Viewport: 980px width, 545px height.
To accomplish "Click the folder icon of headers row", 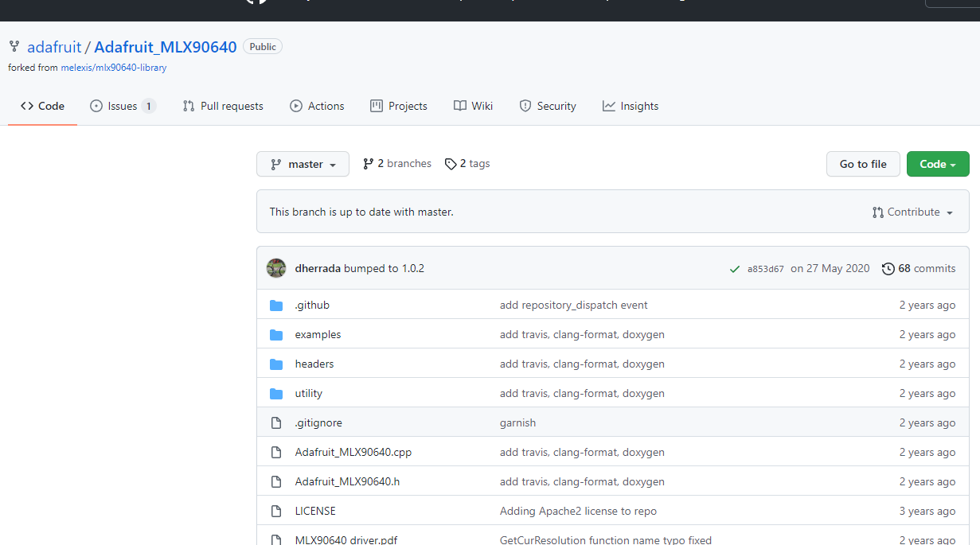I will coord(276,364).
